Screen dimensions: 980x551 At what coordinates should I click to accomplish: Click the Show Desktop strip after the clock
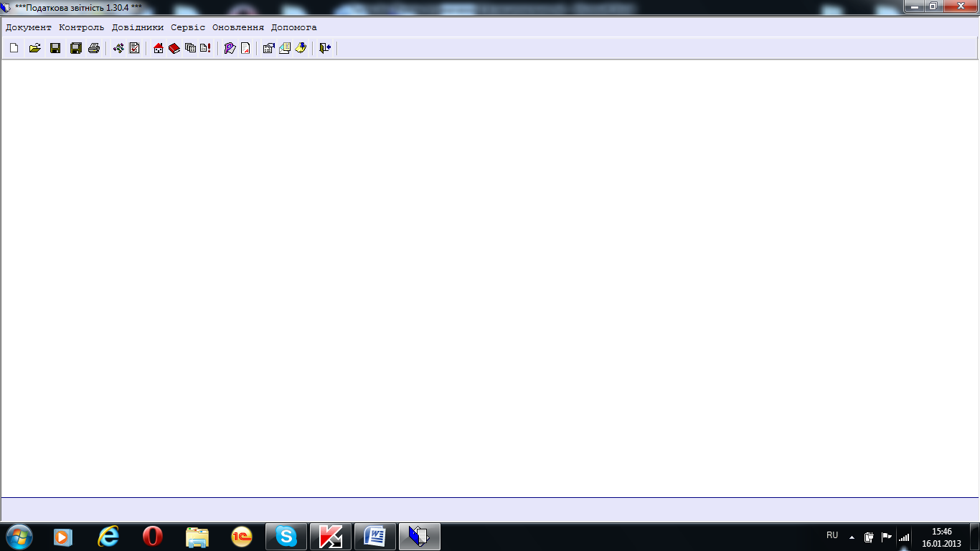[x=974, y=537]
